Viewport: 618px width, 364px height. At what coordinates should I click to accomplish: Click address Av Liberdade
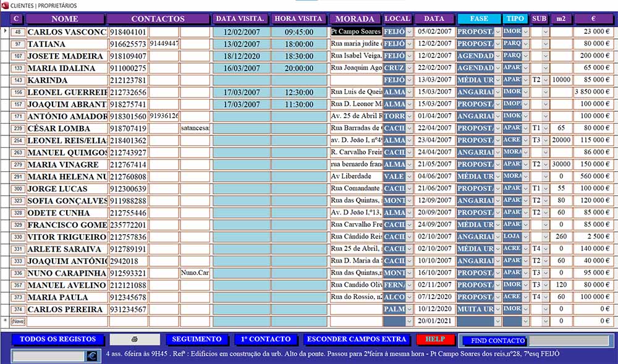click(357, 176)
